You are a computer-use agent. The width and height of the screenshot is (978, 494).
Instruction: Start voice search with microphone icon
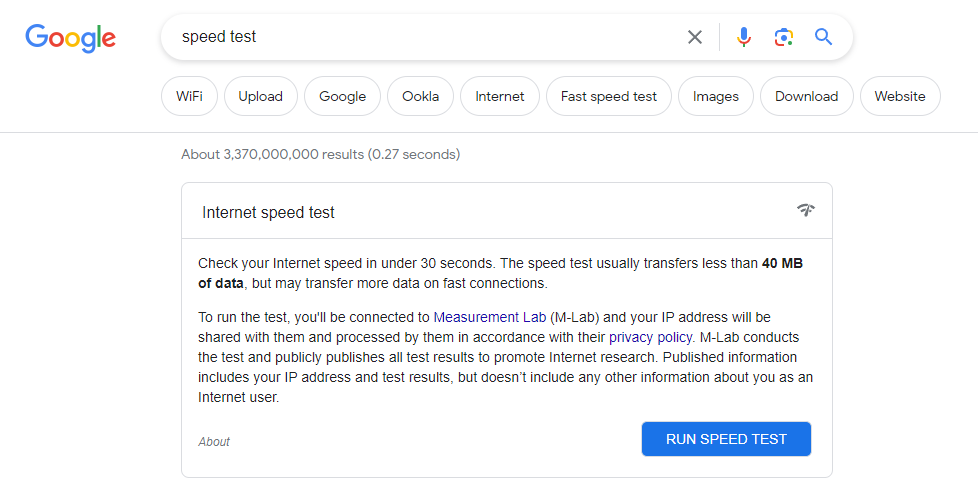pos(743,37)
